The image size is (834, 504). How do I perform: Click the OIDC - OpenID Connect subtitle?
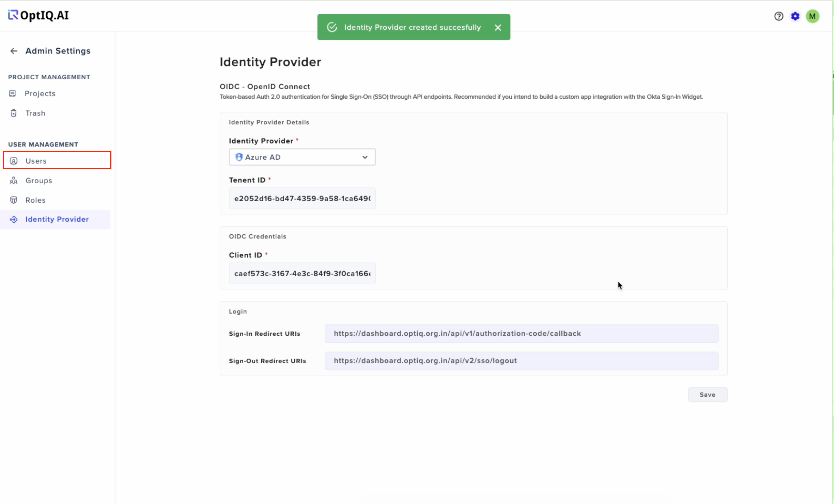click(x=265, y=86)
